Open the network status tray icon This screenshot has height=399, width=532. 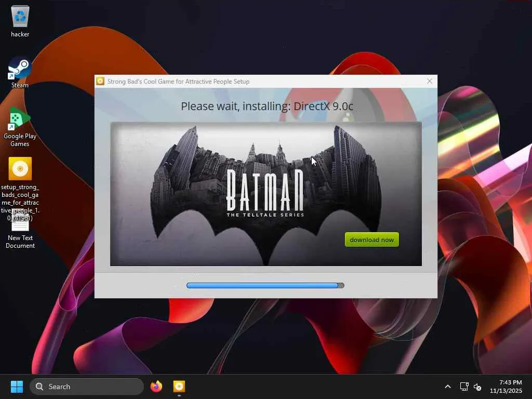pyautogui.click(x=464, y=387)
